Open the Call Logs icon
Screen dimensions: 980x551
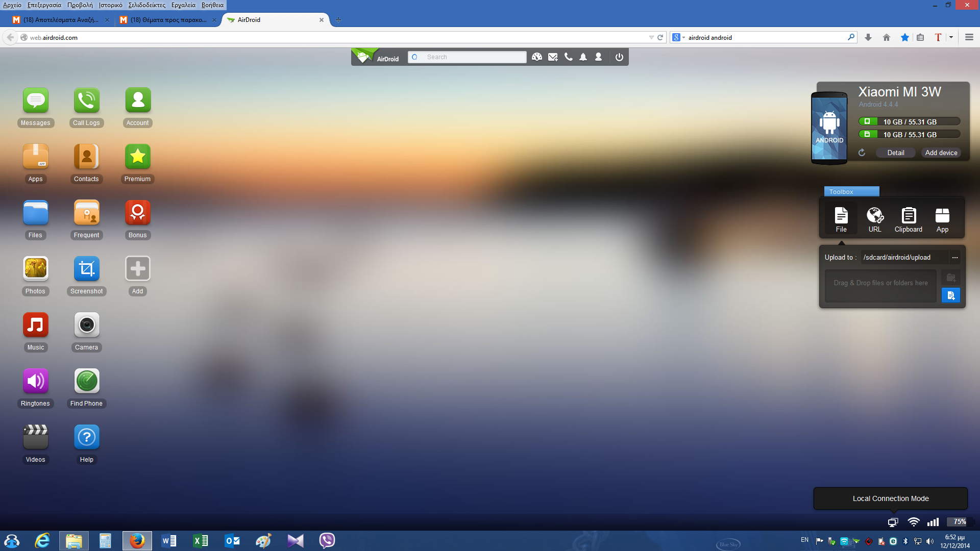tap(86, 101)
